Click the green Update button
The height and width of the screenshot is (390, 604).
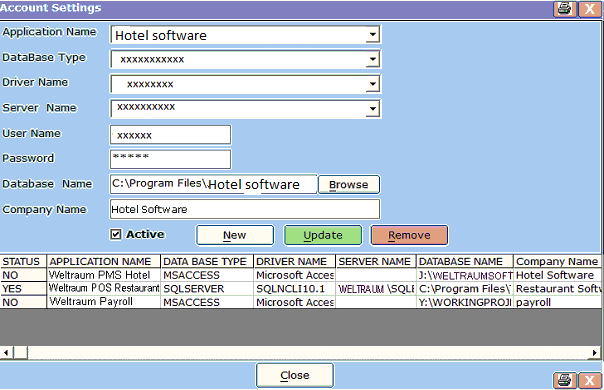323,235
